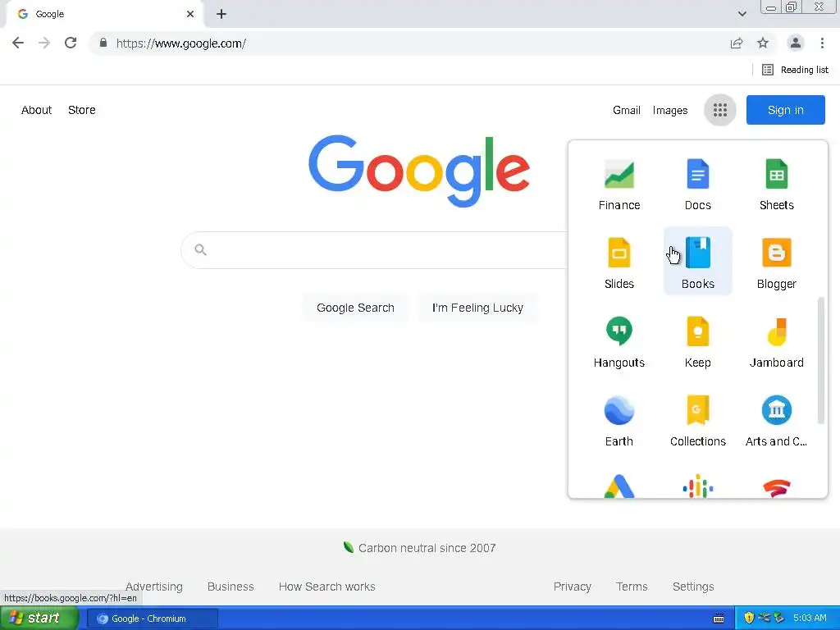Open Google Keep app

pos(697,341)
